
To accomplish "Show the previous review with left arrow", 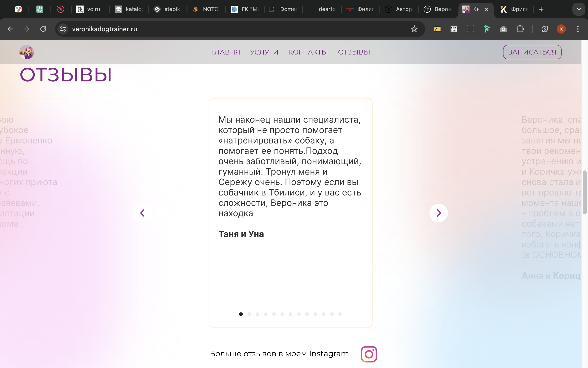I will point(142,213).
